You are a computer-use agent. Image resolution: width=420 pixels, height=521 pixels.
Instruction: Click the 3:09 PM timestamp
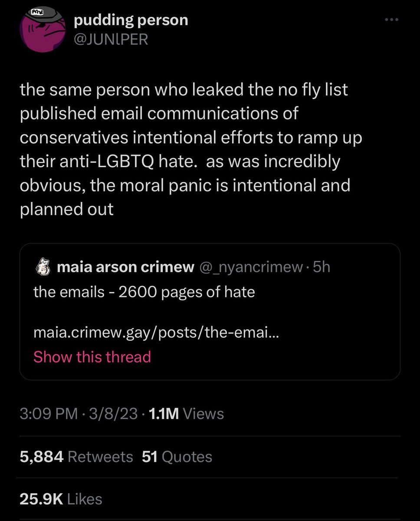(48, 414)
